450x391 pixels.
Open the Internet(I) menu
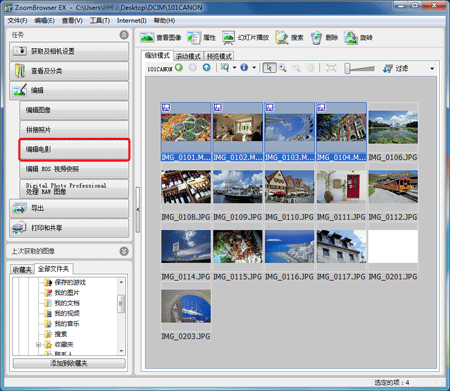132,21
